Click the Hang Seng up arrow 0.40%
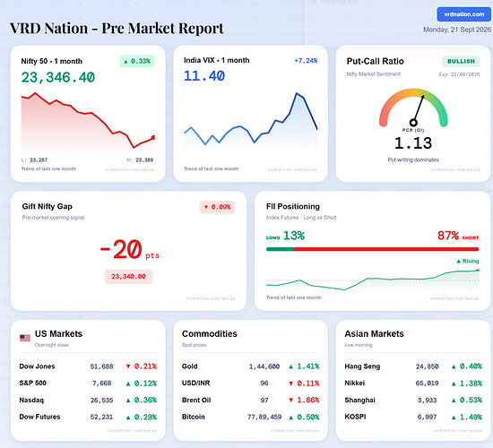Viewport: 493px width, 448px height. 467,366
